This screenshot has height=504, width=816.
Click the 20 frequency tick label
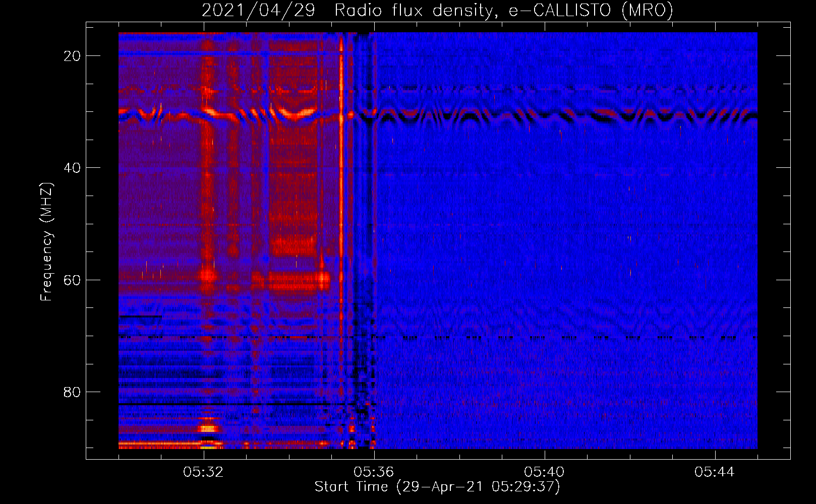(x=72, y=56)
